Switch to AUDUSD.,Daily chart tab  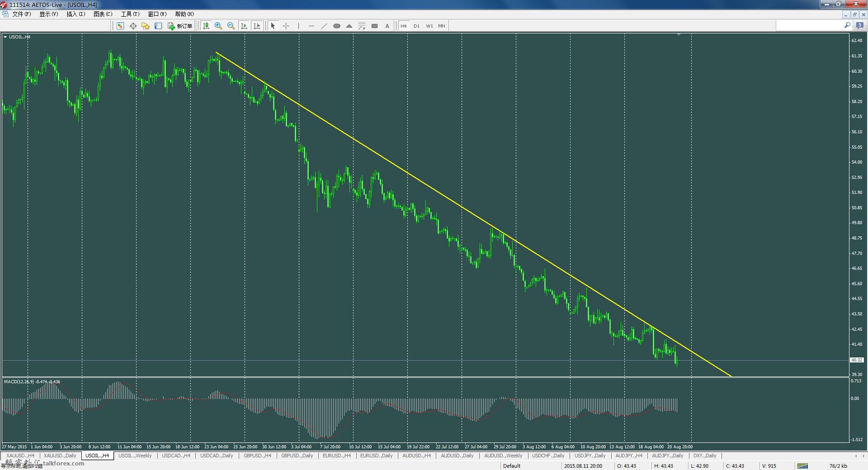457,456
